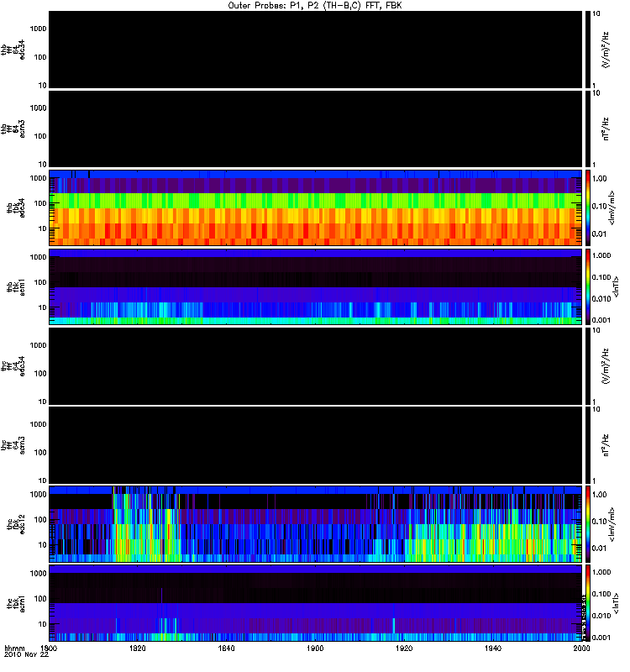Select the 1920 time axis tick label

[404, 648]
